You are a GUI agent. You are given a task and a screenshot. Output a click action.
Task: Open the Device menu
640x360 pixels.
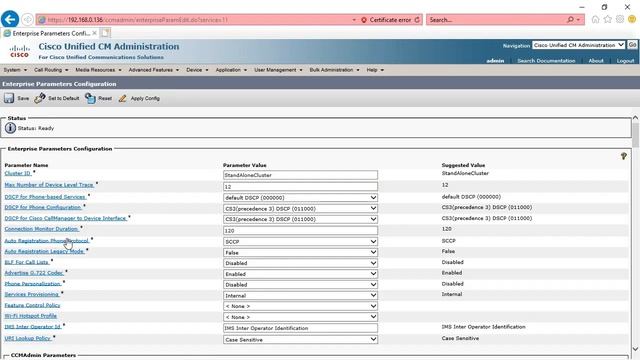[197, 70]
